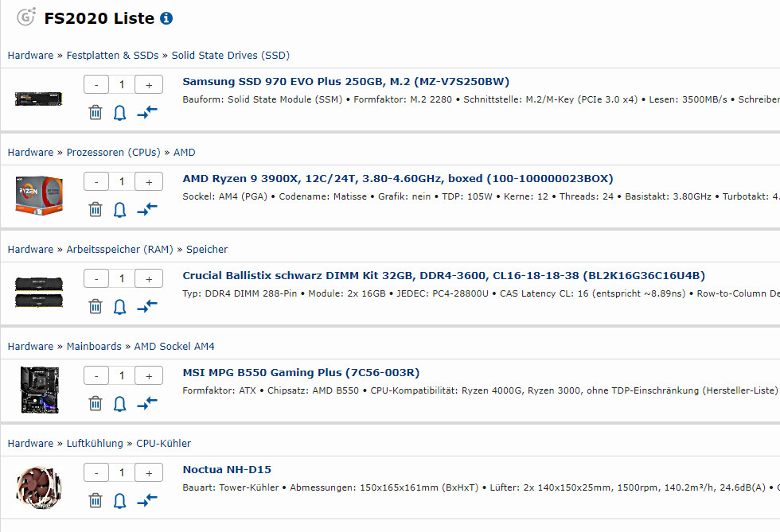Increase quantity of Samsung SSD 970 EVO Plus
Image resolution: width=780 pixels, height=532 pixels.
pyautogui.click(x=149, y=85)
